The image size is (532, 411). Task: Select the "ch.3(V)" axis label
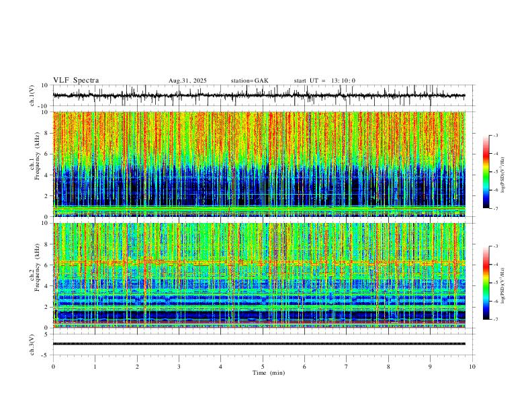pos(33,345)
